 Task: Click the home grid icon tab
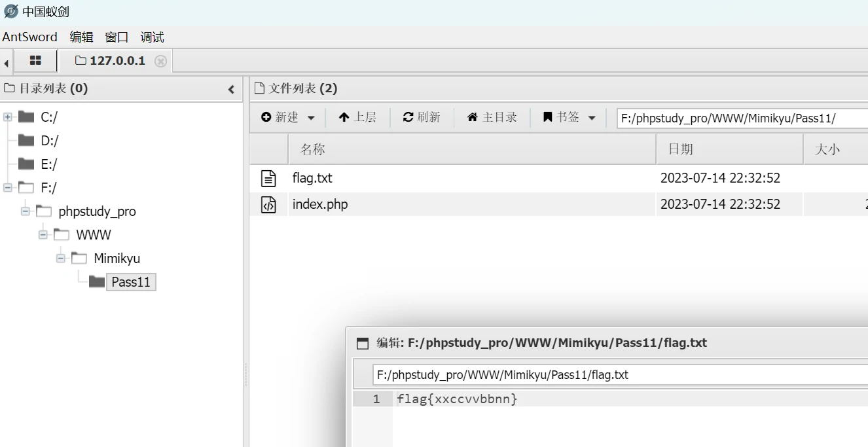click(35, 61)
